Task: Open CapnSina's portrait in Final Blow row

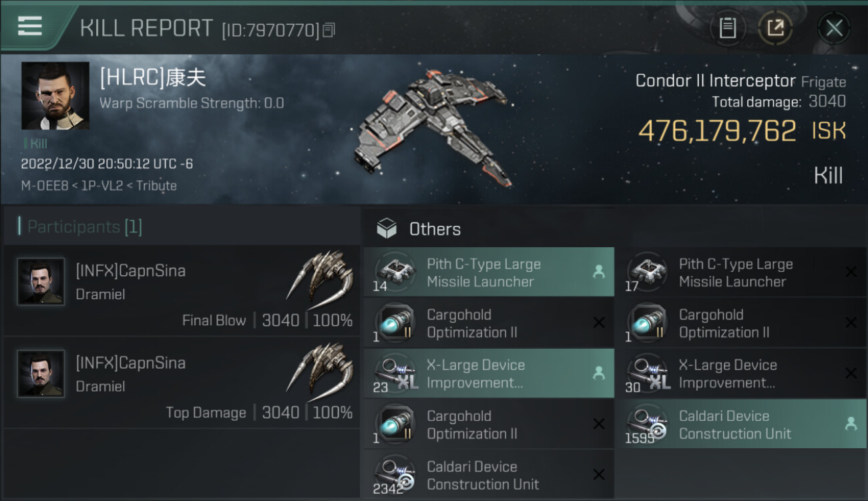Action: pos(41,282)
